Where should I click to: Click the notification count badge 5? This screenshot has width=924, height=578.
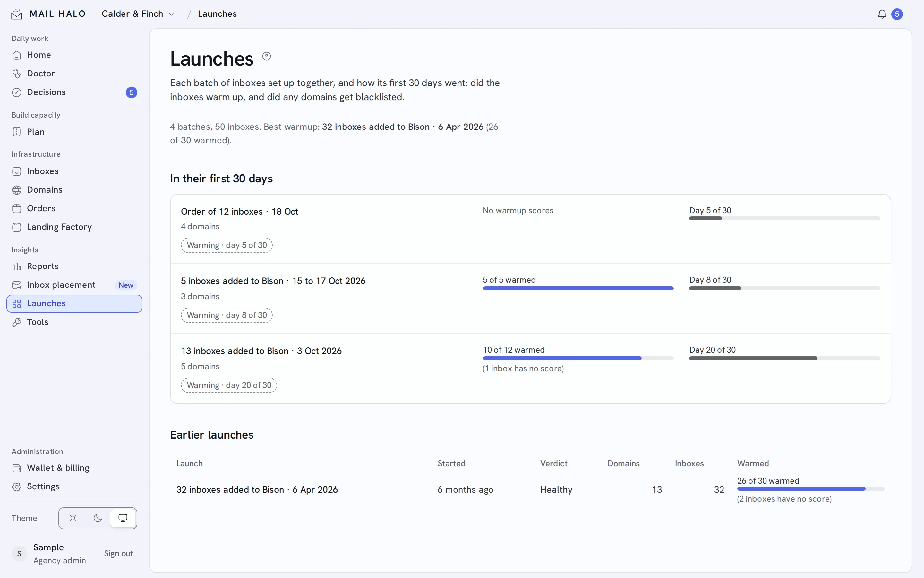click(897, 14)
